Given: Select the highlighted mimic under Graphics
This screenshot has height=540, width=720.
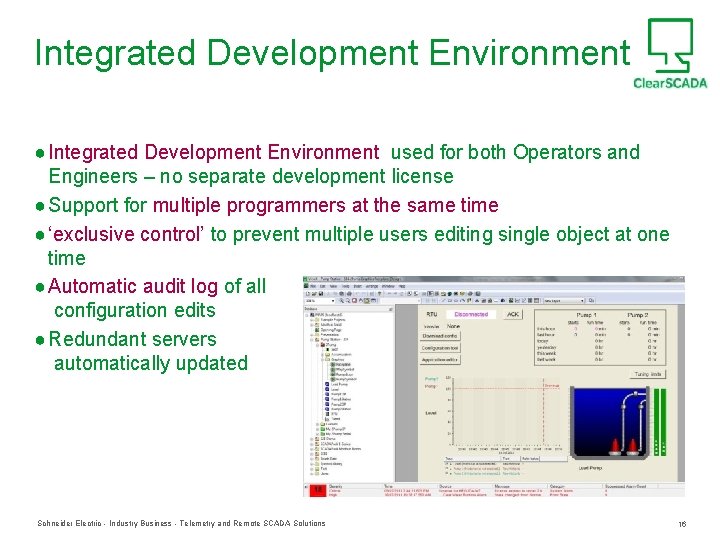Looking at the screenshot, I should (x=343, y=365).
